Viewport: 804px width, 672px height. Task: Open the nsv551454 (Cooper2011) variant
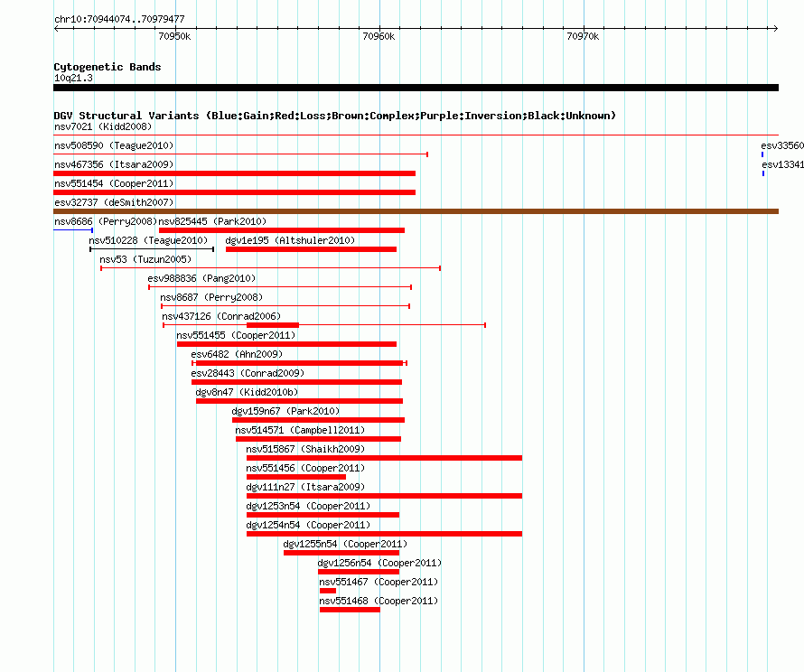coord(114,183)
